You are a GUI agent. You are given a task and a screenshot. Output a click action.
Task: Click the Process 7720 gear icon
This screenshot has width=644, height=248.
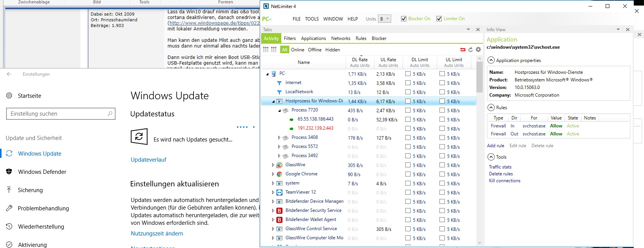(286, 110)
